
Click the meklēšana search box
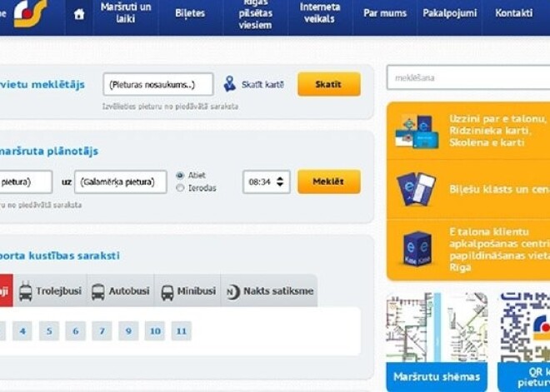(x=468, y=77)
